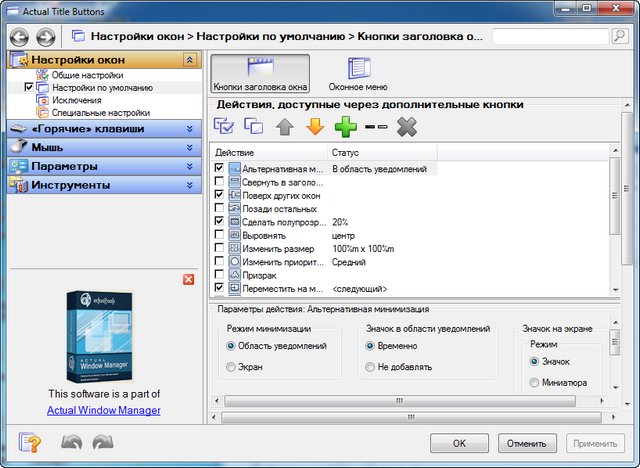Move action down with orange arrow
This screenshot has width=640, height=468.
click(x=315, y=126)
